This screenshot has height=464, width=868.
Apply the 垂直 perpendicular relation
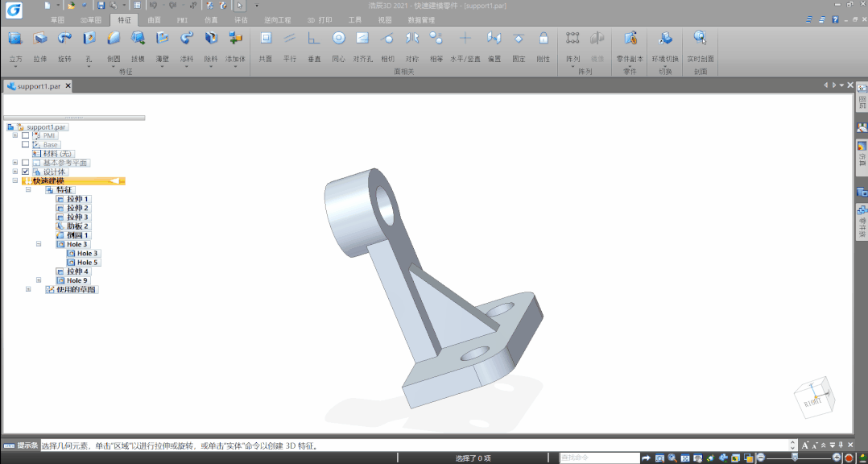tap(314, 47)
